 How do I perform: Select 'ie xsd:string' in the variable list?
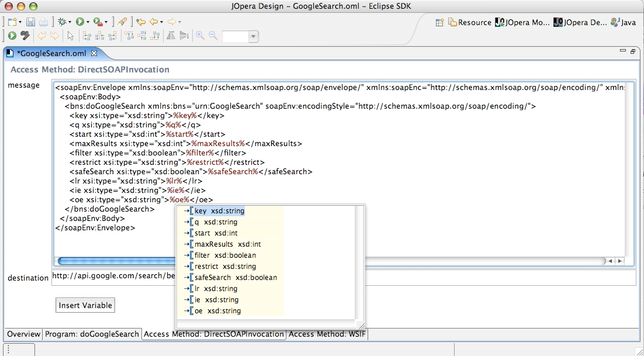(216, 299)
